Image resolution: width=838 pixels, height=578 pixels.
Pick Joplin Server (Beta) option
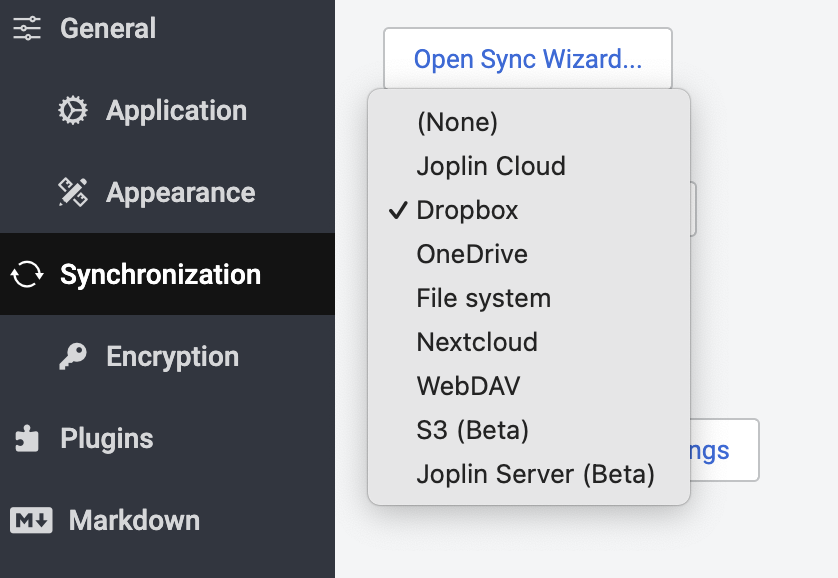coord(535,474)
